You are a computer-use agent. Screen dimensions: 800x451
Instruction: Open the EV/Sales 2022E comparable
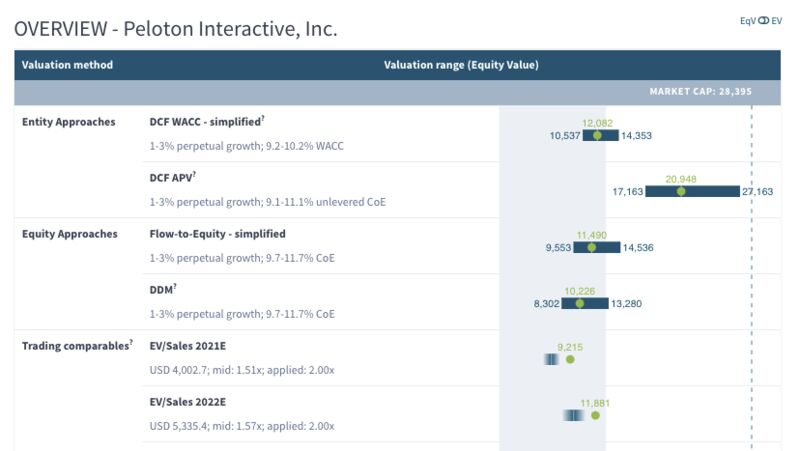tap(187, 402)
